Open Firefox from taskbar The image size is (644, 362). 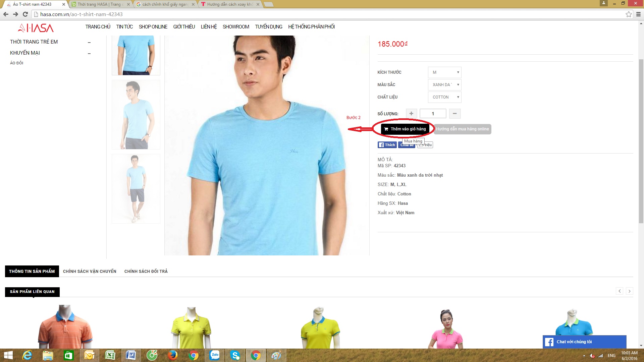[x=173, y=355]
